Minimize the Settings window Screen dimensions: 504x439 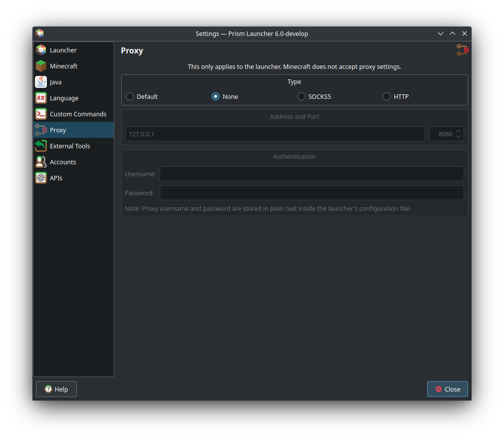pos(440,33)
